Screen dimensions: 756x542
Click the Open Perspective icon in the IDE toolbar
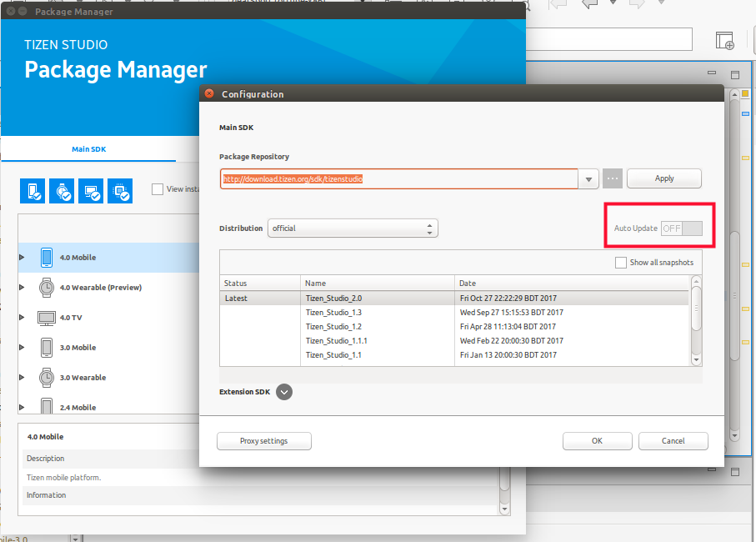click(x=724, y=41)
